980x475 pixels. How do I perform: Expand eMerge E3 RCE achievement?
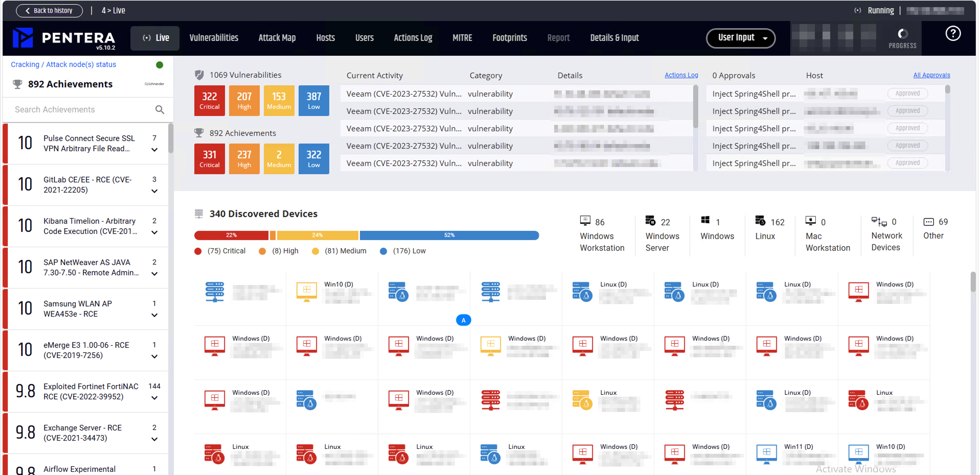pos(154,357)
